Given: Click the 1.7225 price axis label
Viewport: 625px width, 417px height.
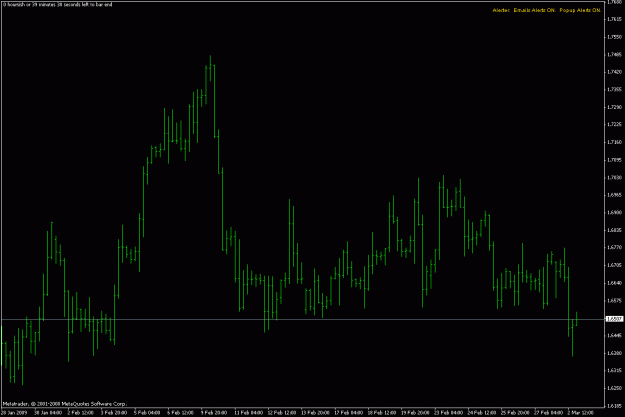Looking at the screenshot, I should point(615,124).
